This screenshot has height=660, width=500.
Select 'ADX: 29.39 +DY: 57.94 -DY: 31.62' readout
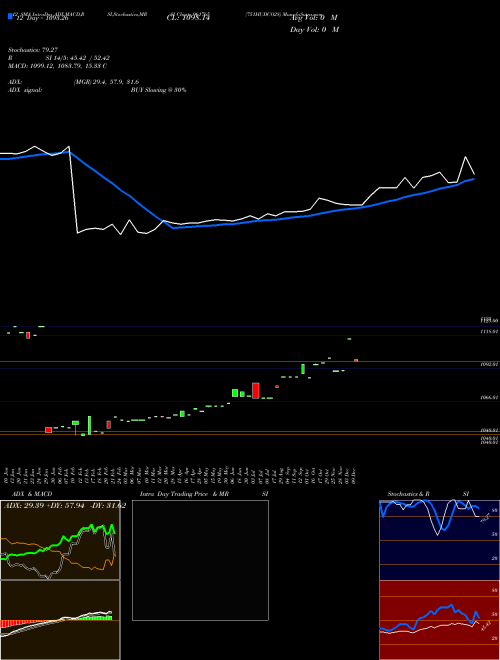65,506
